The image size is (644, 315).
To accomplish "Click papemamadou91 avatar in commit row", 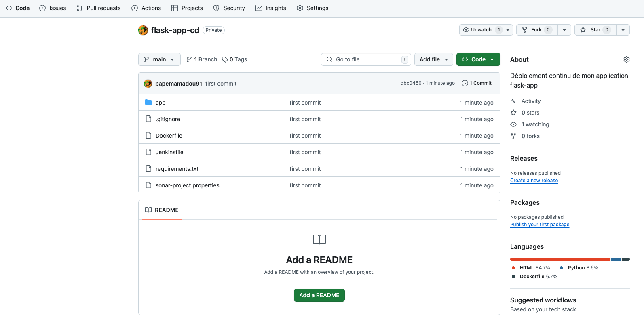I will (148, 84).
